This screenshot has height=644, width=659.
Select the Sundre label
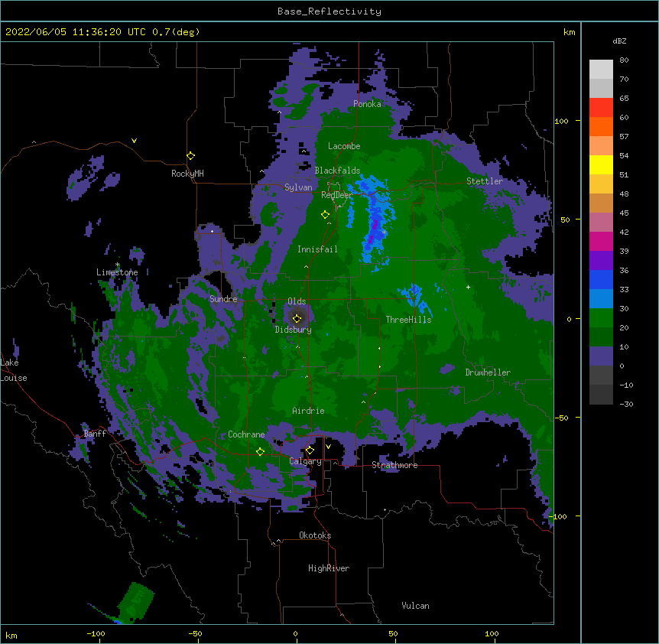pyautogui.click(x=223, y=299)
